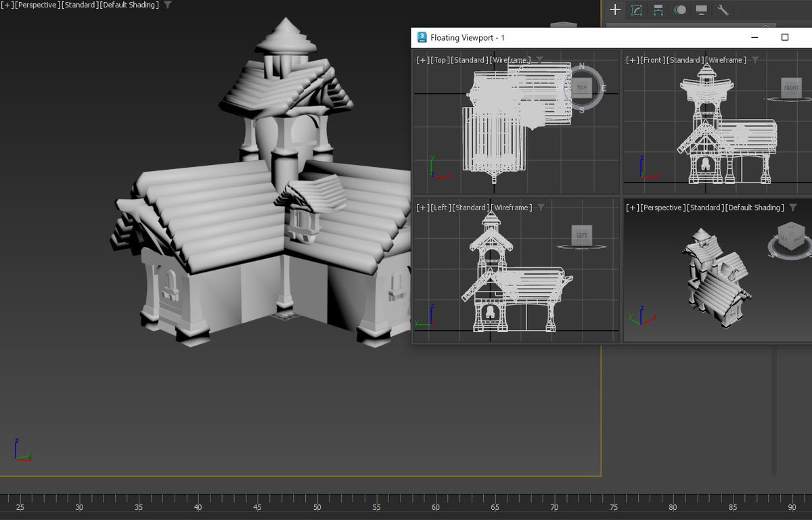Open the Hierarchy panel tab
Image resolution: width=812 pixels, height=520 pixels.
click(658, 9)
